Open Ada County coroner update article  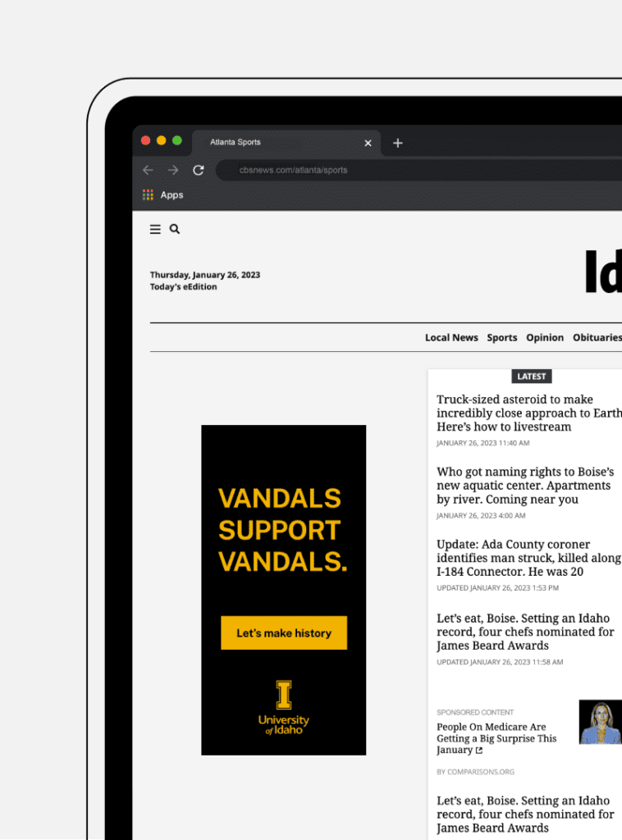tap(528, 558)
